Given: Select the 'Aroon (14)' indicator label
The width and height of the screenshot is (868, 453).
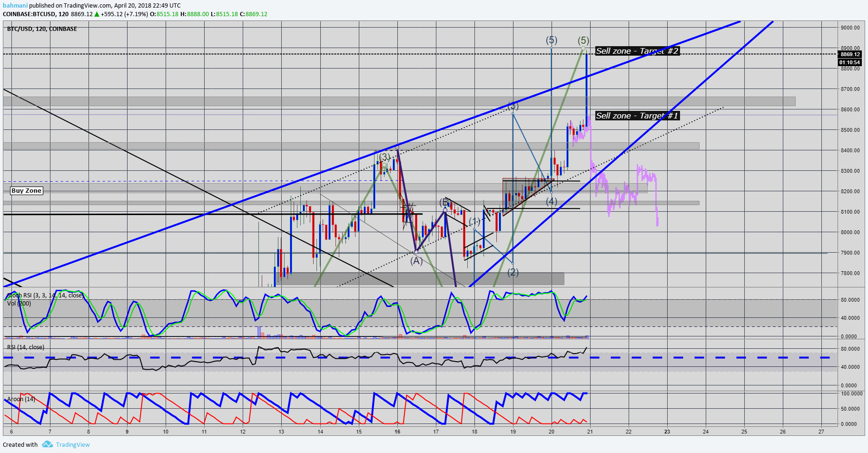Looking at the screenshot, I should pyautogui.click(x=21, y=399).
